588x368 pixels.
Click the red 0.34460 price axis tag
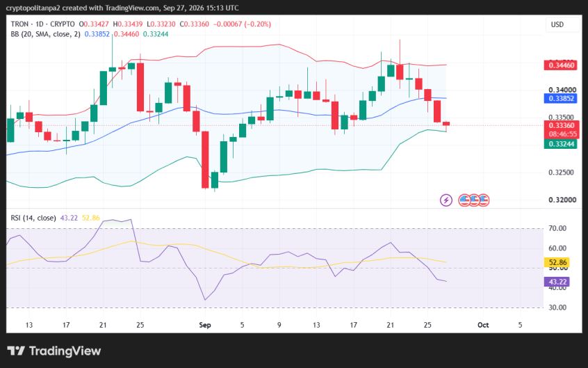(x=561, y=65)
